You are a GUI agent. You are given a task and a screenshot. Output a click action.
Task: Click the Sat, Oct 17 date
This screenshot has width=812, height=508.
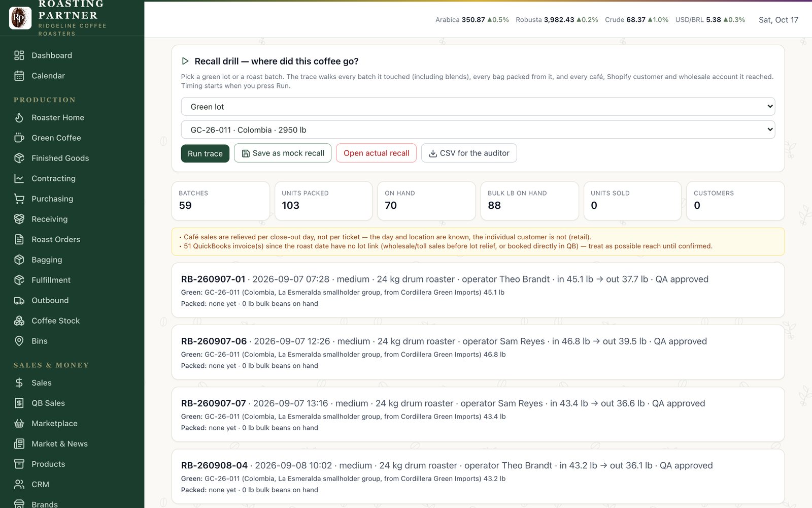(779, 20)
